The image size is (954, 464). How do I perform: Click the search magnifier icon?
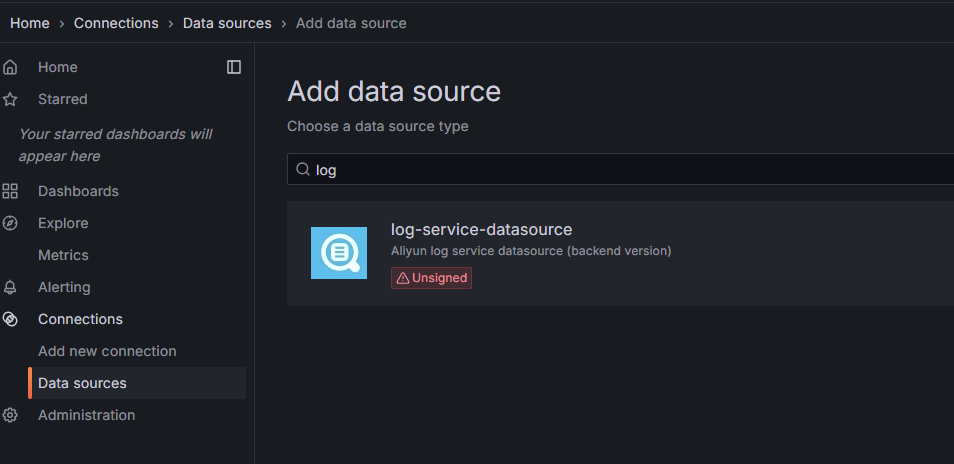pos(303,170)
